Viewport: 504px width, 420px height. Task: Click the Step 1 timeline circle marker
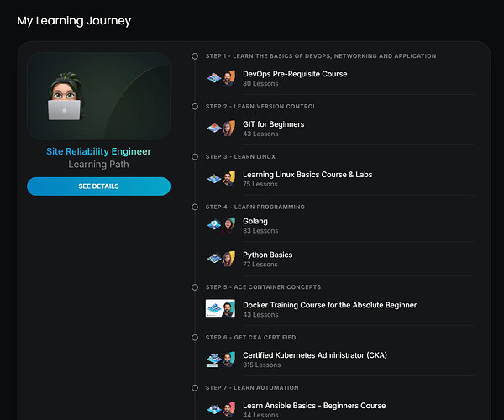tap(195, 56)
